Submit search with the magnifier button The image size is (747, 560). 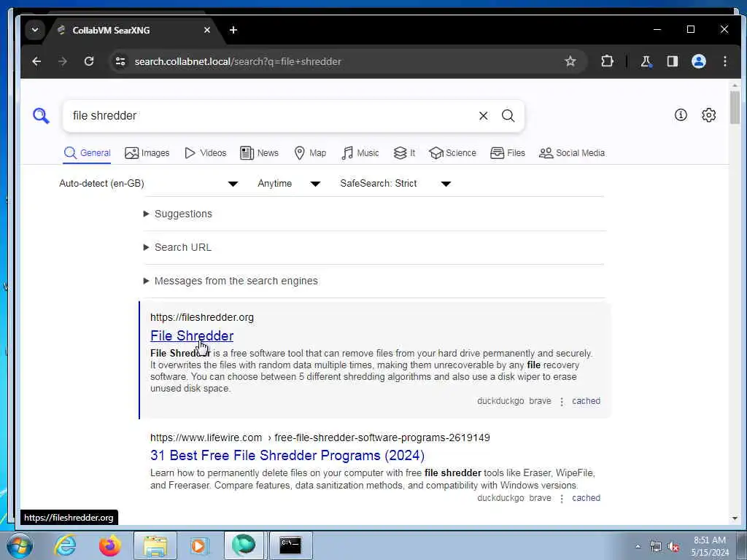(x=508, y=116)
